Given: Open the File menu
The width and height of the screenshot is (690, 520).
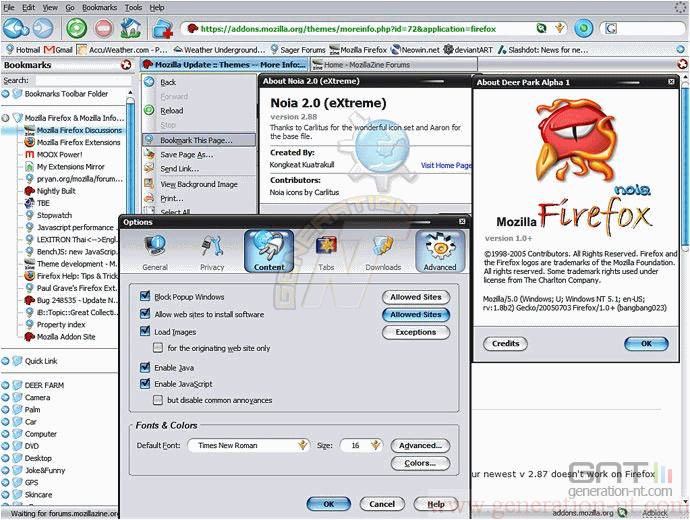Looking at the screenshot, I should click(x=9, y=7).
